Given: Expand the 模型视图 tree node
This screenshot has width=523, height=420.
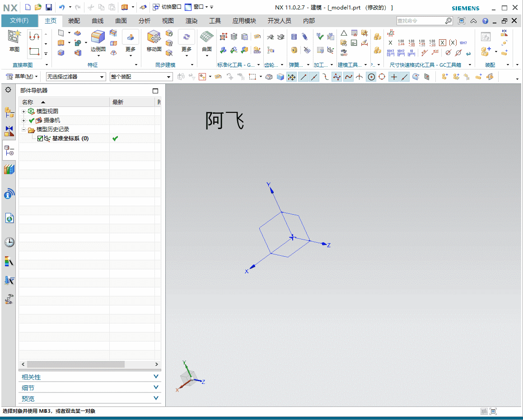Looking at the screenshot, I should pyautogui.click(x=23, y=111).
